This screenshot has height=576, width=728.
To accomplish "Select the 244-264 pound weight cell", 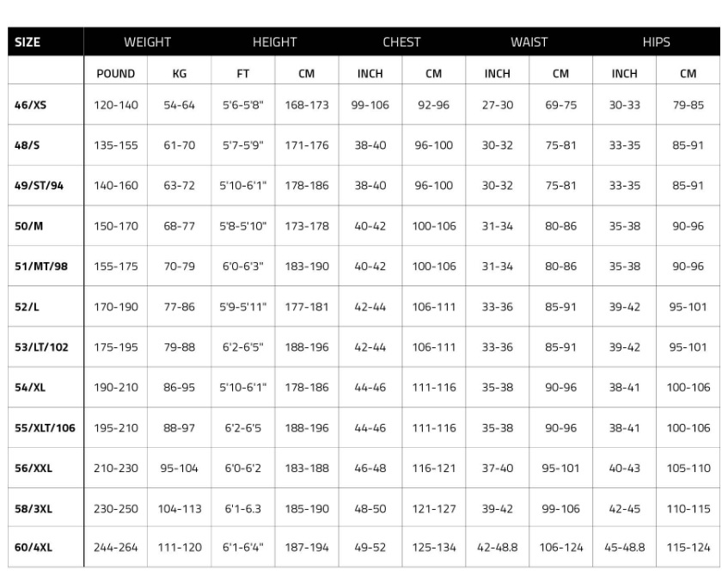I will click(116, 548).
